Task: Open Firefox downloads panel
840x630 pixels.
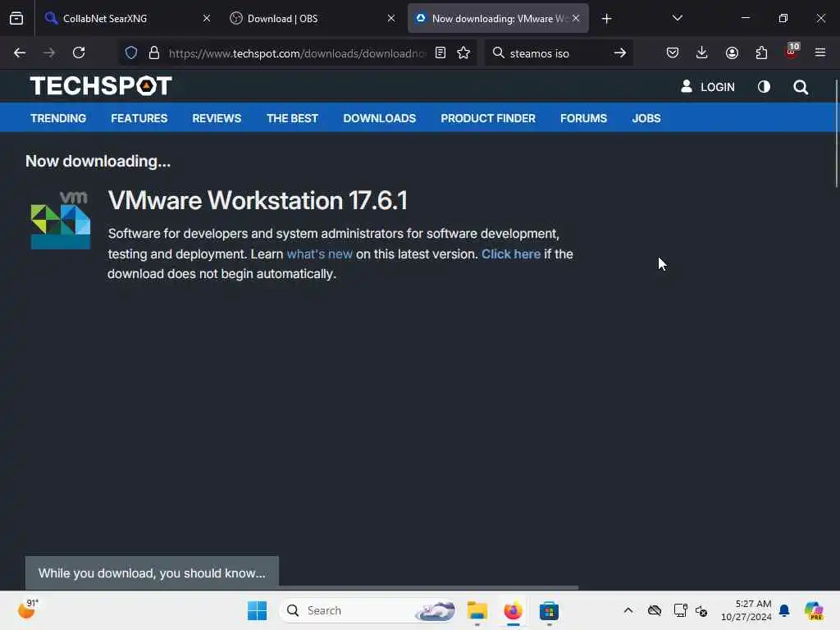Action: click(x=702, y=53)
